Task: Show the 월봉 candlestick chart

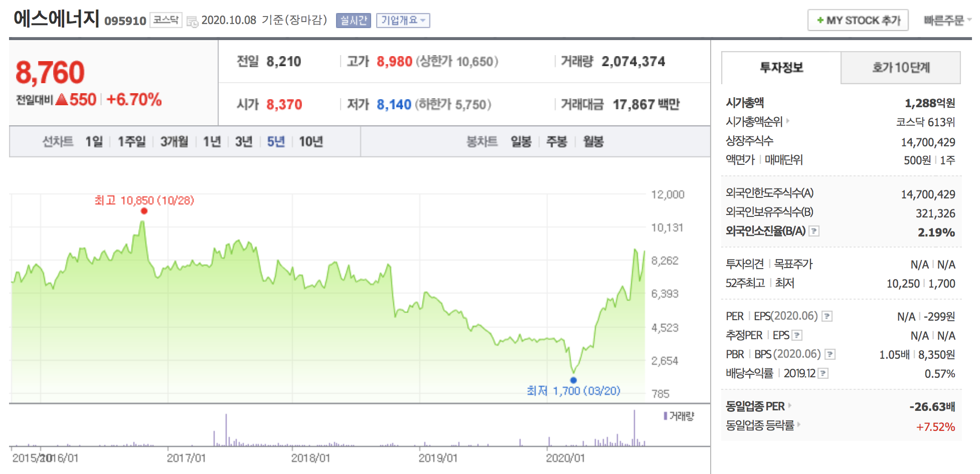Action: click(593, 142)
